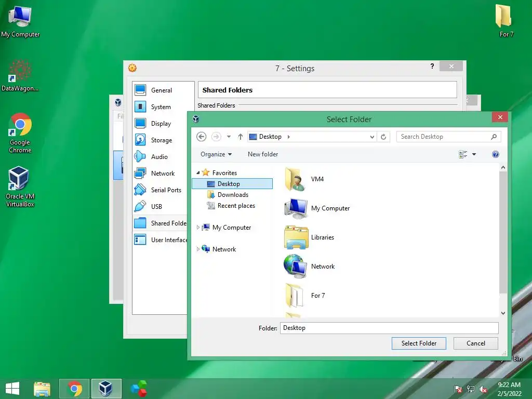Open the Action Center flag tray icon

[458, 389]
